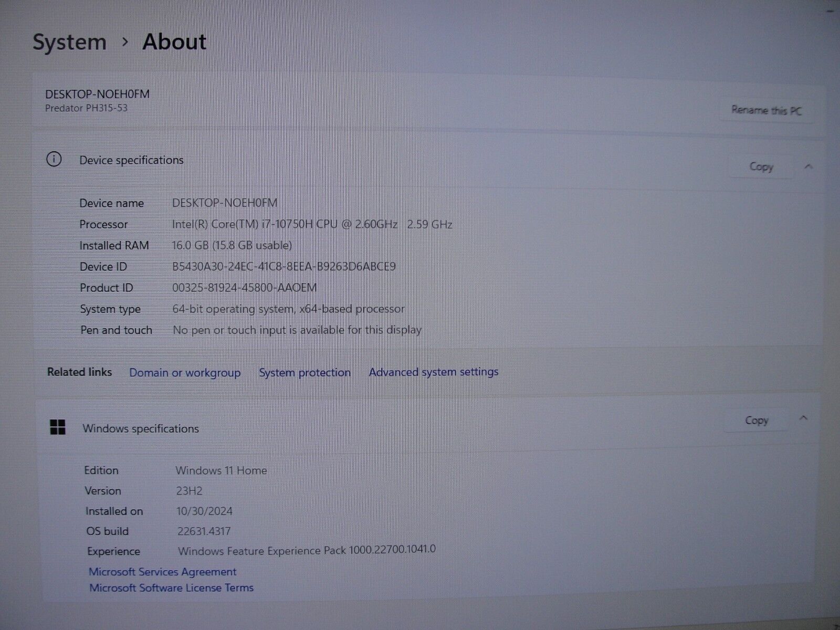Select the Intel Core i7-10750H processor value
Screen dimensions: 840x630
312,224
